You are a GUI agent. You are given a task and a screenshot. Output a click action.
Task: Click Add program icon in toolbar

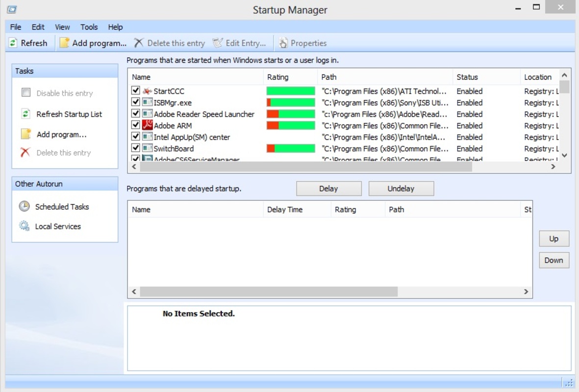(65, 43)
